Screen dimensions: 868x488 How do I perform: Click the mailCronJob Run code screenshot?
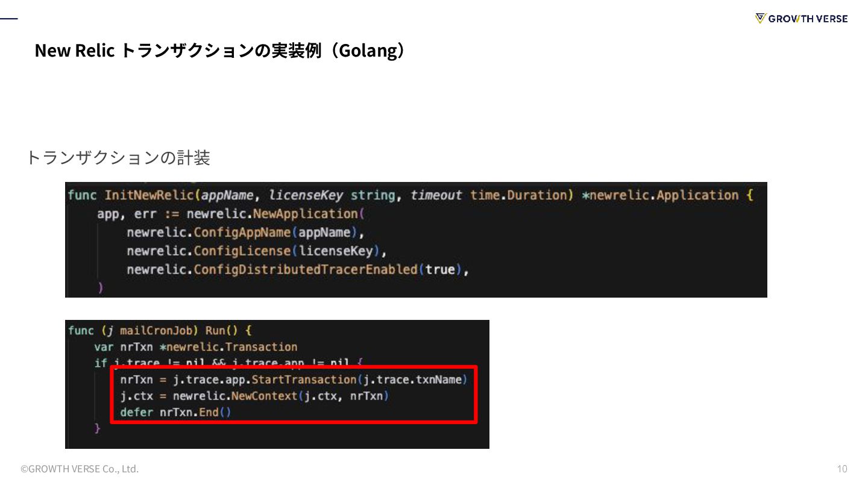pos(277,384)
